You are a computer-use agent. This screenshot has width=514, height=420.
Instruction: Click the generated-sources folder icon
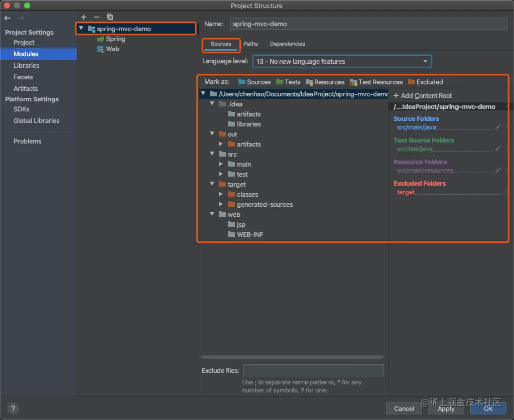(x=231, y=204)
